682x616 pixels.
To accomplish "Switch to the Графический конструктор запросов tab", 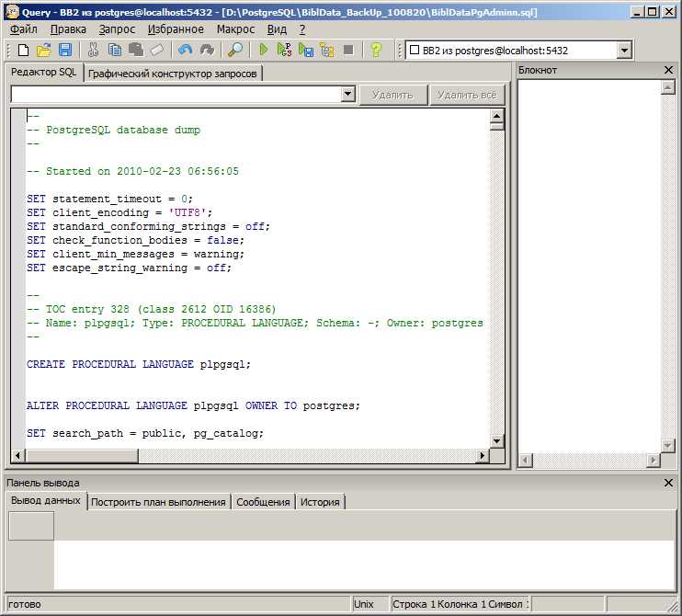I will click(173, 74).
